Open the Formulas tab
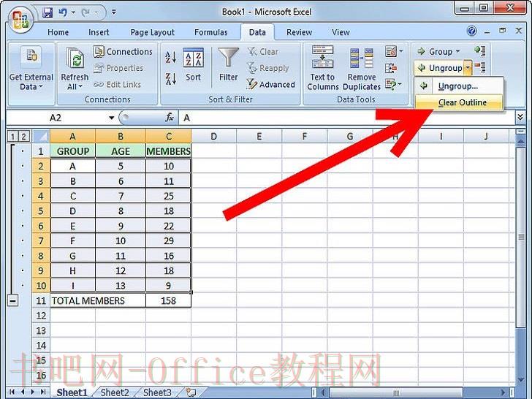This screenshot has width=532, height=399. (x=210, y=32)
